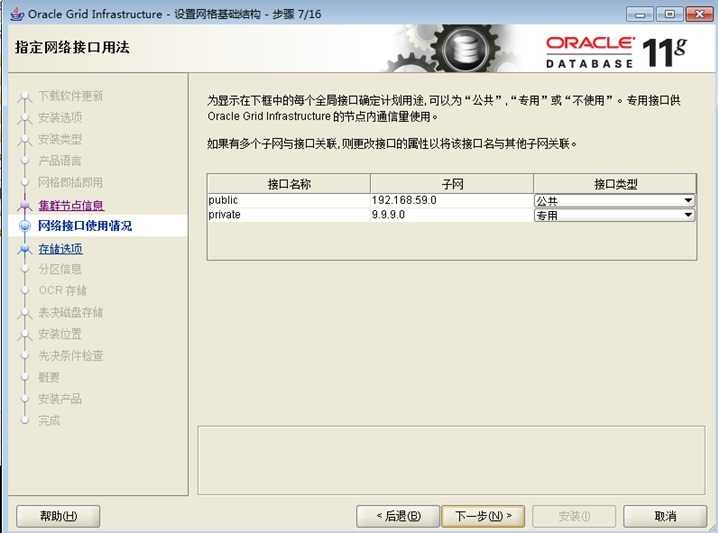This screenshot has height=533, width=718.
Task: Click the 安装类型 step in sidebar
Action: point(60,139)
